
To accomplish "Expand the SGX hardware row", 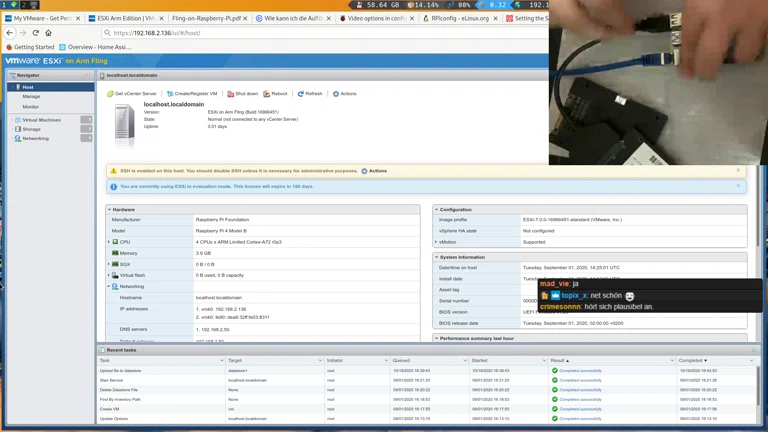I will [x=109, y=264].
